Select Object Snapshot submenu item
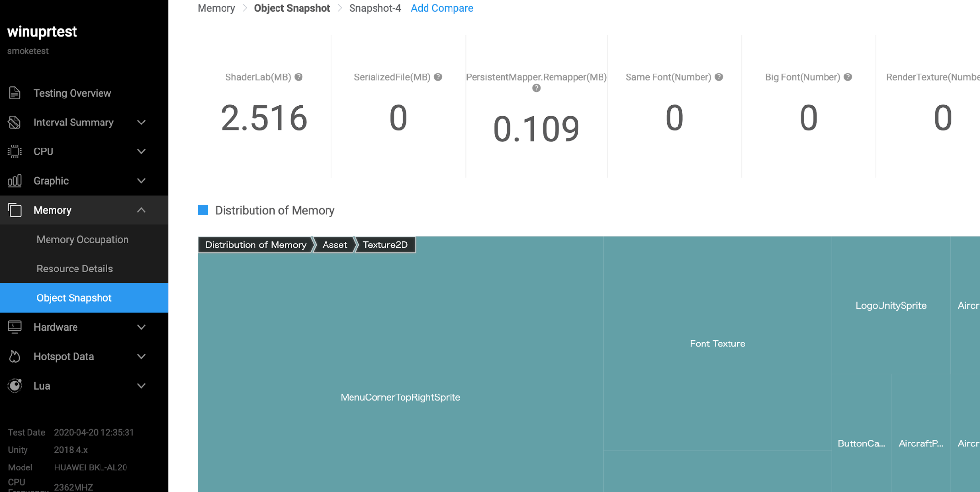Viewport: 980px width, 492px height. [x=84, y=298]
